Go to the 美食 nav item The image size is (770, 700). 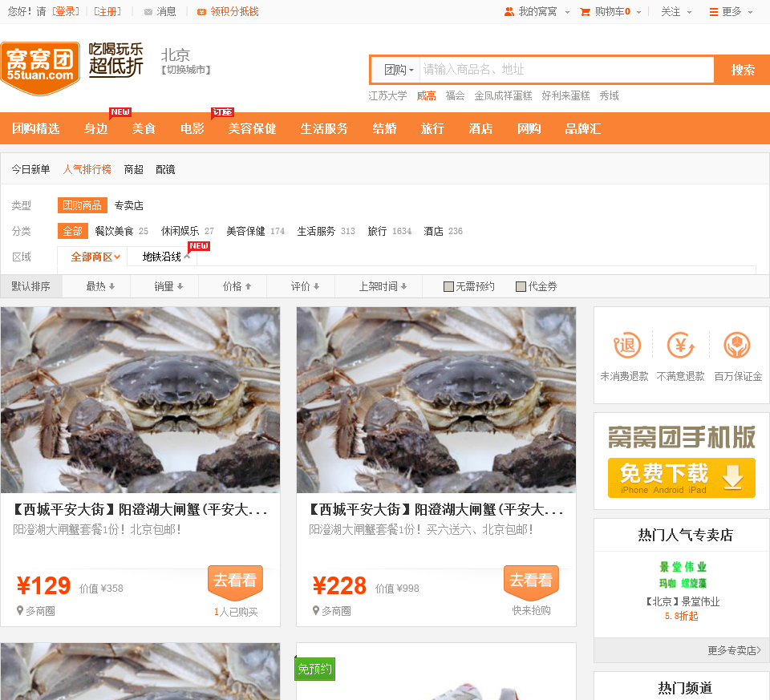[x=144, y=128]
